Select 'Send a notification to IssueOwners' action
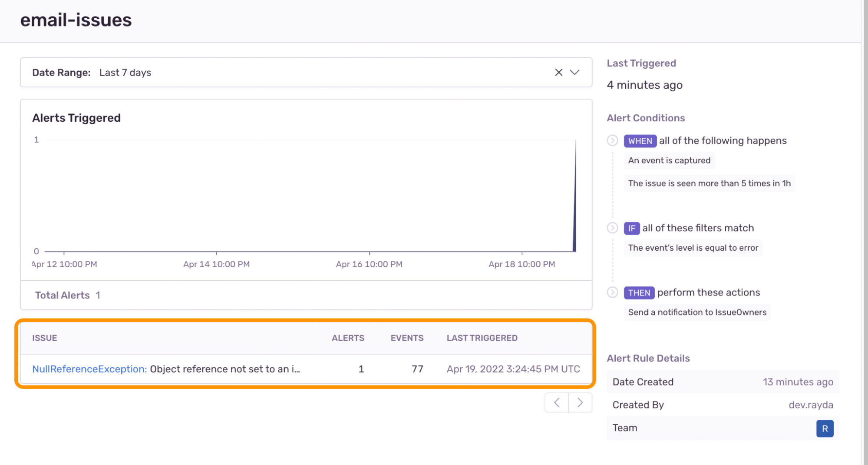 tap(697, 312)
